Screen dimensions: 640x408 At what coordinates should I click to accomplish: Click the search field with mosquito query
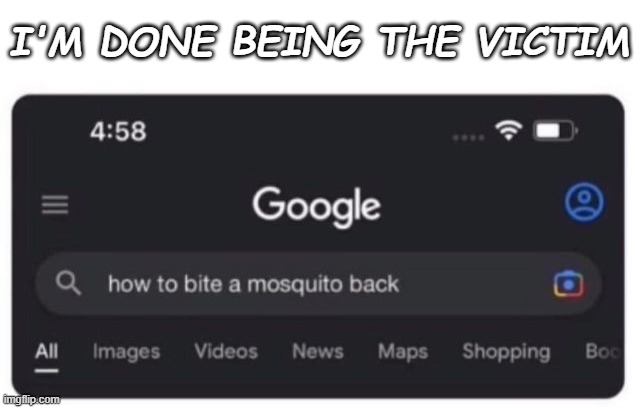point(318,284)
